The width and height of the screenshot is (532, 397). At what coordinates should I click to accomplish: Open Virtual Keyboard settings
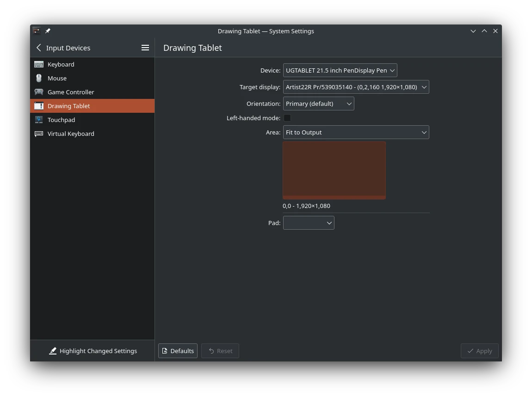(x=92, y=134)
